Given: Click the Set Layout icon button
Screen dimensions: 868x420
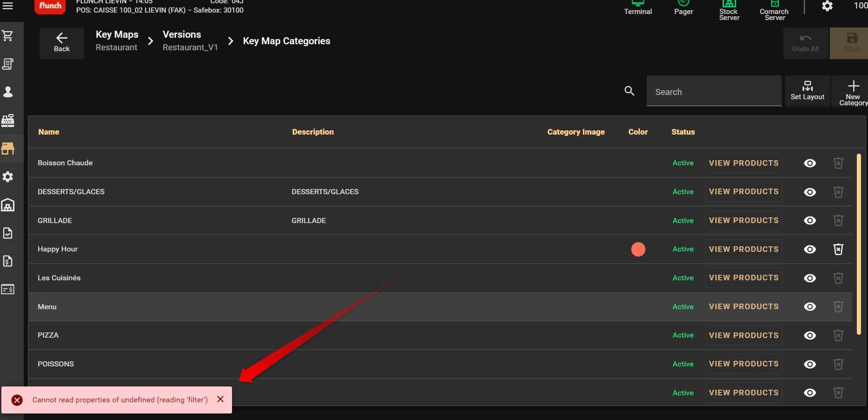Looking at the screenshot, I should [807, 91].
